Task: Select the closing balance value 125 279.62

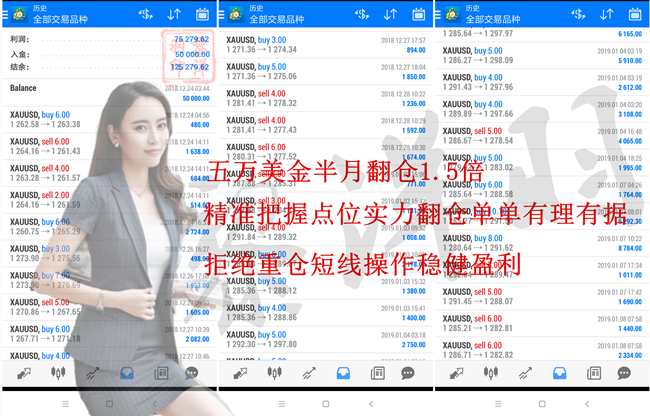Action: coord(190,67)
